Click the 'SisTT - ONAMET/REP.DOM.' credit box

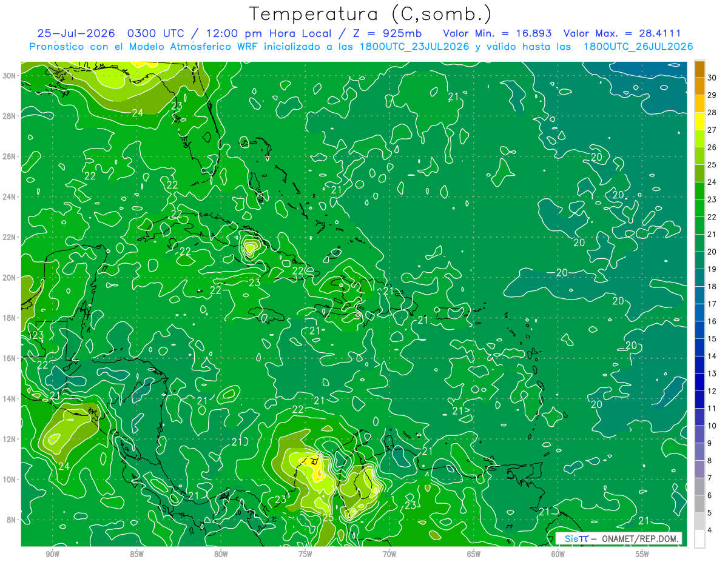[x=619, y=538]
